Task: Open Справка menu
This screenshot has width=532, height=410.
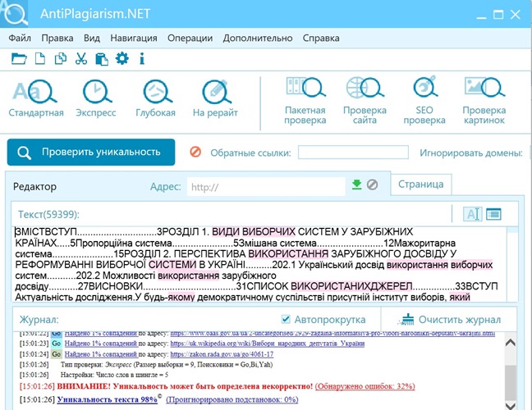Action: pos(321,38)
